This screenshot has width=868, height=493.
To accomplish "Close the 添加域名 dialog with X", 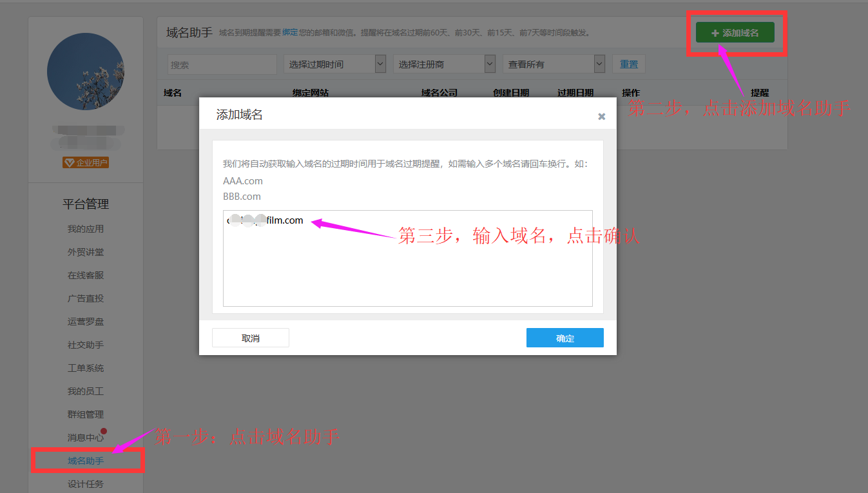I will pos(601,117).
